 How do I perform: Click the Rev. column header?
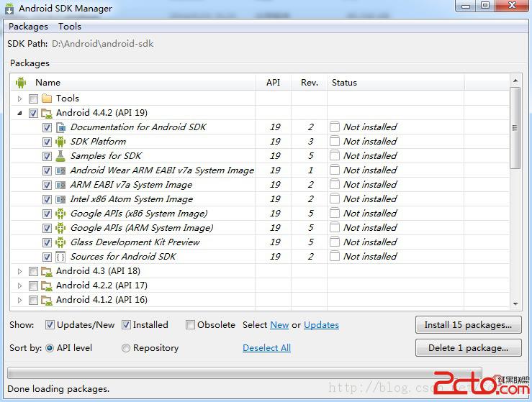309,83
